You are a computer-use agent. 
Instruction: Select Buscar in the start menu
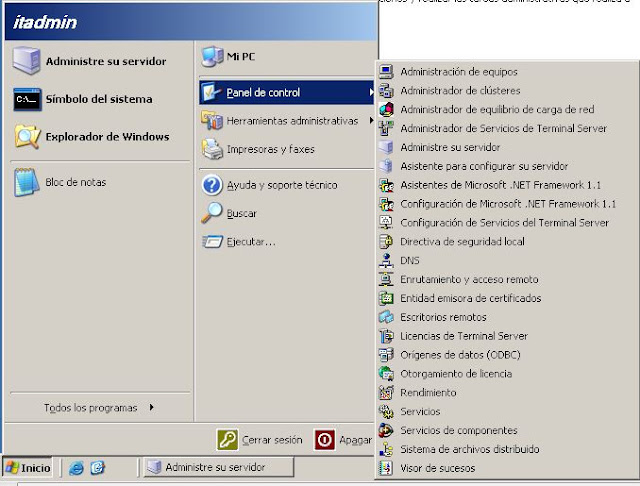(286, 213)
